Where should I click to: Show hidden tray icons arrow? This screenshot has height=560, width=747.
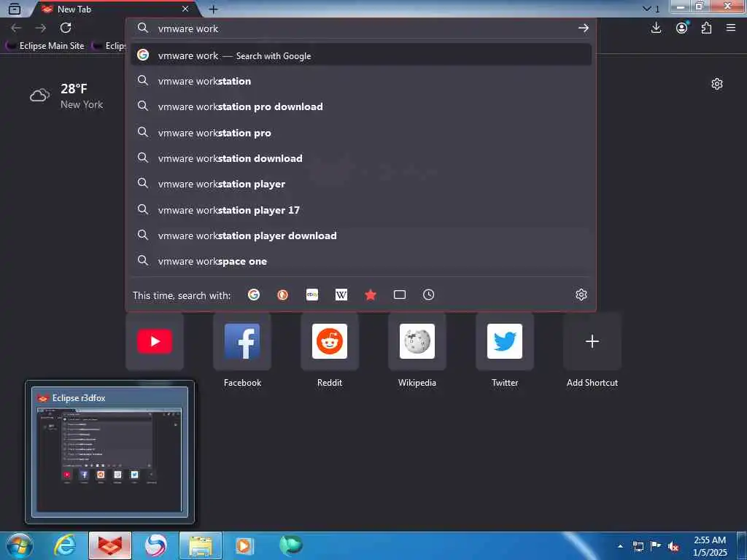(620, 546)
